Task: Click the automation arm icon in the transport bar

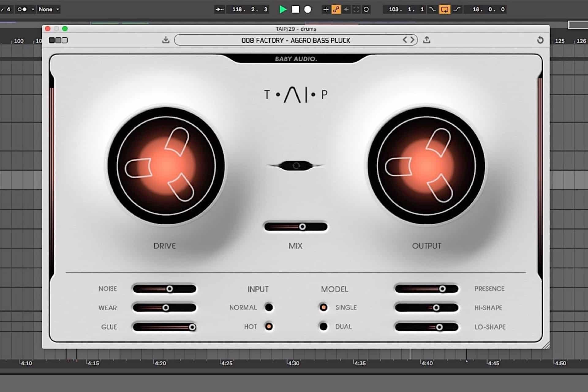Action: click(x=336, y=9)
